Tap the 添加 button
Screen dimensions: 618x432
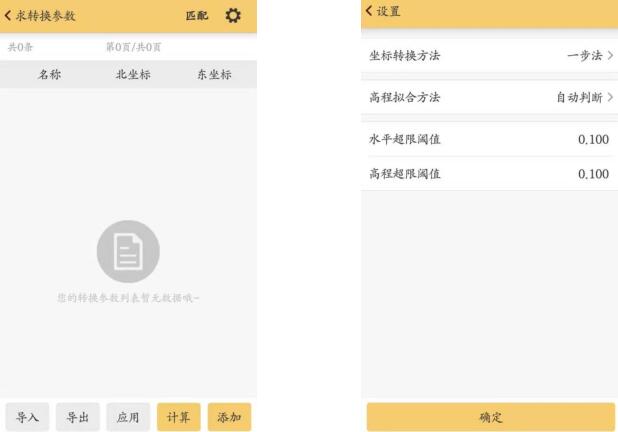click(x=229, y=417)
